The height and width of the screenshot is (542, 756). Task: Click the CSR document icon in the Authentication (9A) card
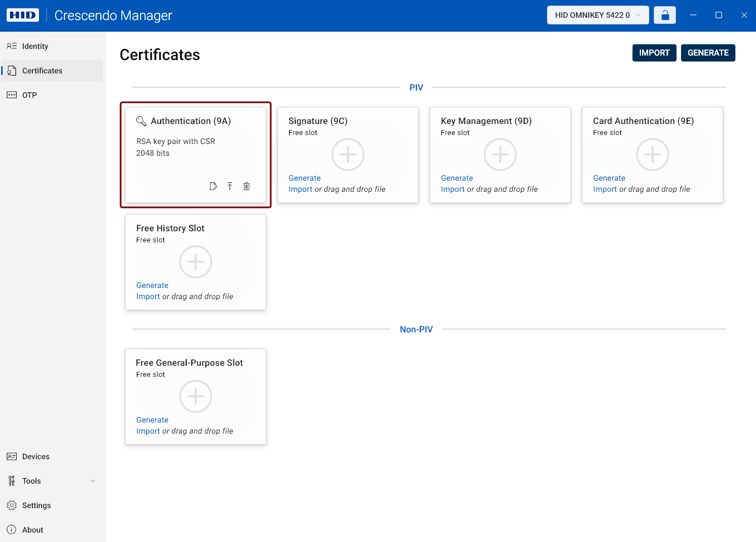tap(213, 186)
